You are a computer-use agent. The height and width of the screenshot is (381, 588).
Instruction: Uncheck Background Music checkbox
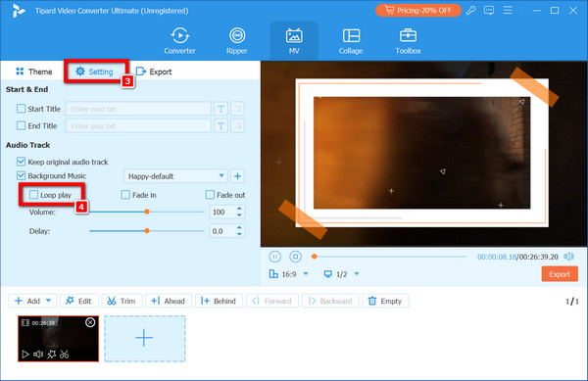21,175
